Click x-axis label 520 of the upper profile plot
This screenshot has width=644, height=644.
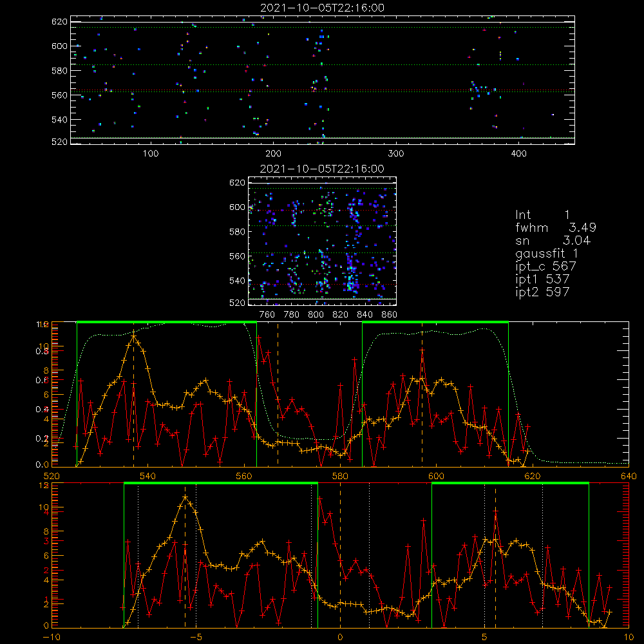point(52,477)
